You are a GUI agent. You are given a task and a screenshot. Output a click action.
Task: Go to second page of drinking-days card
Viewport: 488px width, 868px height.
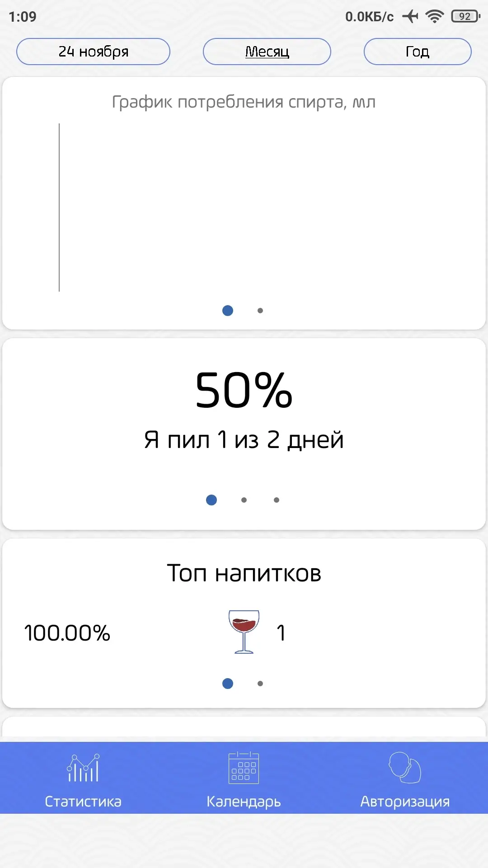[x=244, y=500]
